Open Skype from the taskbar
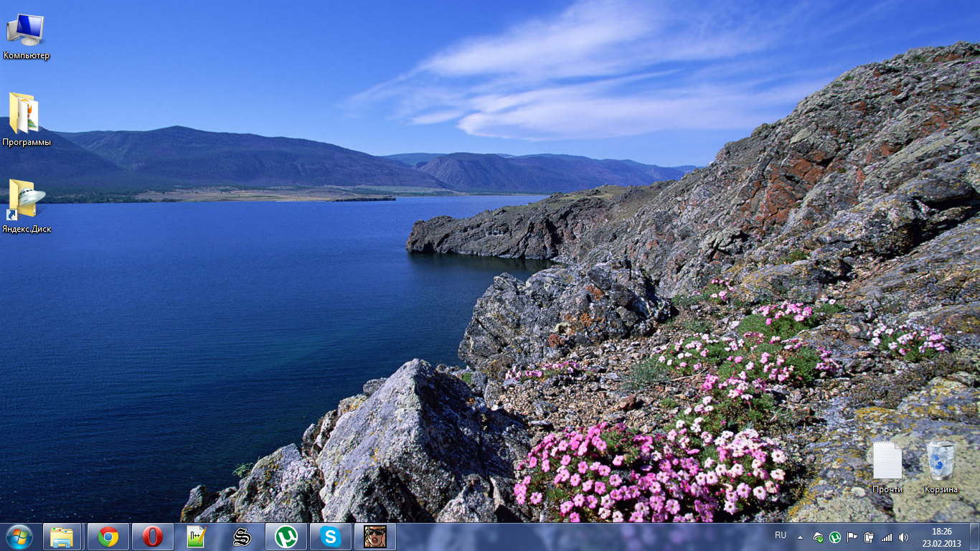The image size is (980, 551). (331, 537)
